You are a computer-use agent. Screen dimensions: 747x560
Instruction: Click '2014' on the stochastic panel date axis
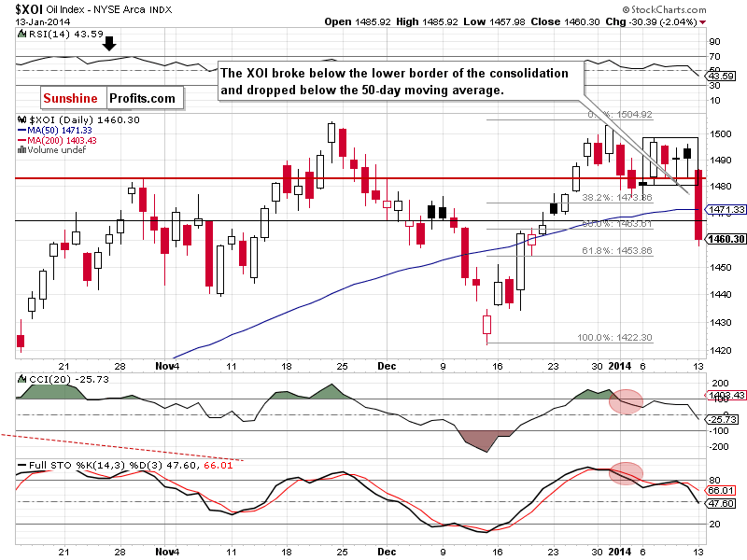[620, 552]
